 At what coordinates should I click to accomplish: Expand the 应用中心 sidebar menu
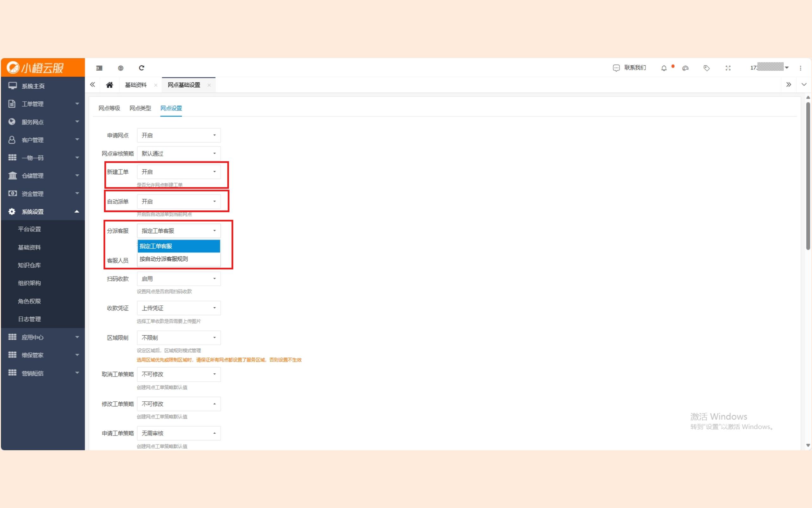[43, 337]
